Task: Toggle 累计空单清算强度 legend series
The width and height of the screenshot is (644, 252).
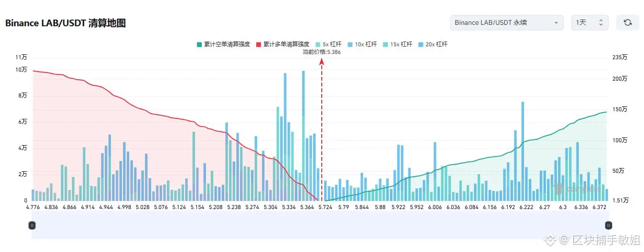Action: coord(223,44)
